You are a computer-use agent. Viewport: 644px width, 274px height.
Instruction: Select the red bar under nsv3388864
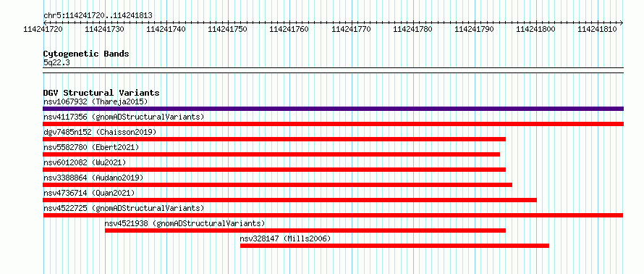point(278,185)
